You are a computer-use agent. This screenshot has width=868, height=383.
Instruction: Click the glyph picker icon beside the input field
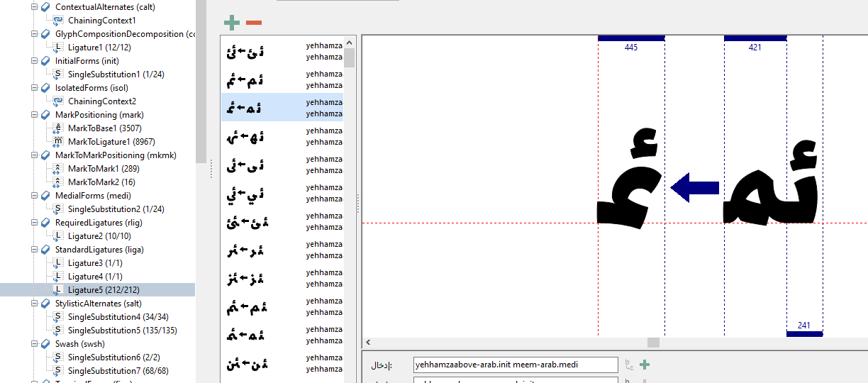click(x=629, y=365)
